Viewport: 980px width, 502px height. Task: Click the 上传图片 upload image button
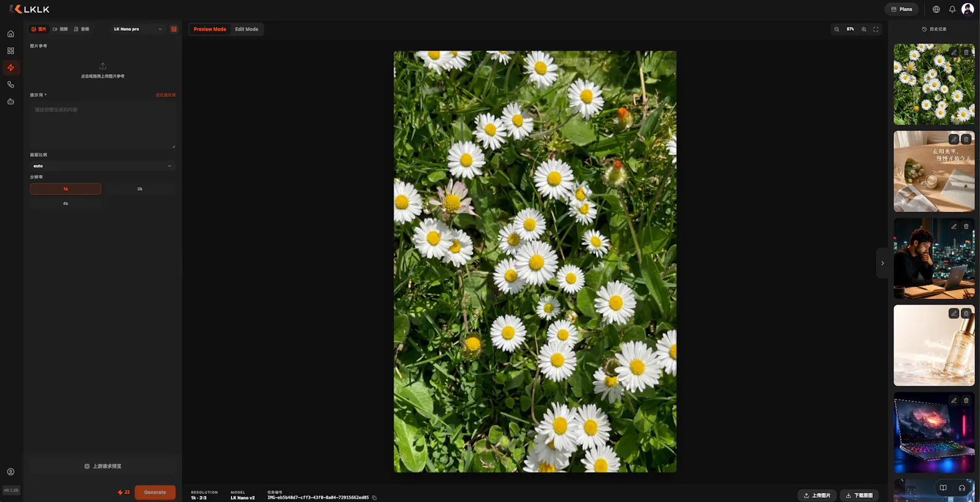(817, 495)
